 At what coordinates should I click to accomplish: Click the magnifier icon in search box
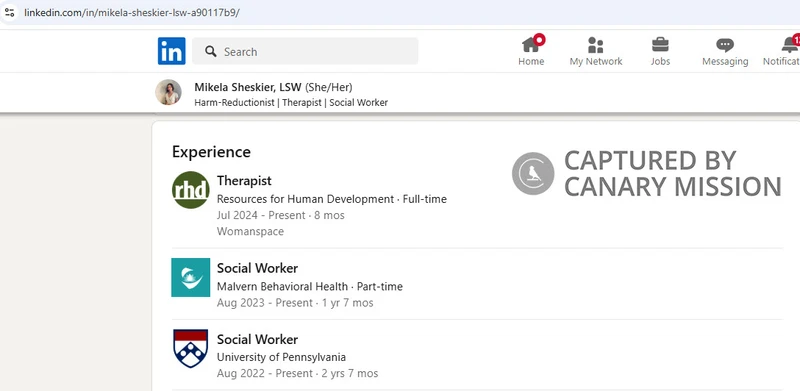click(x=211, y=51)
